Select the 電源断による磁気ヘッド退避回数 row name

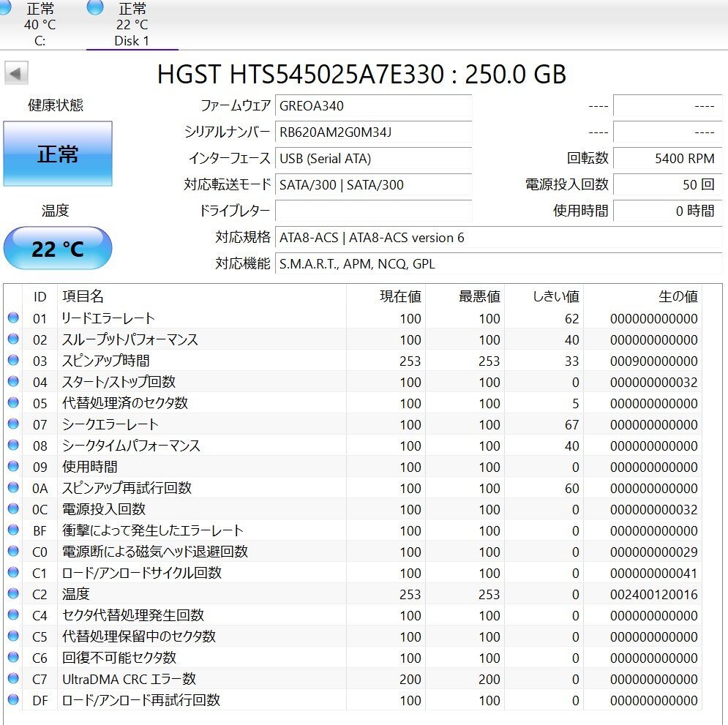tap(155, 552)
